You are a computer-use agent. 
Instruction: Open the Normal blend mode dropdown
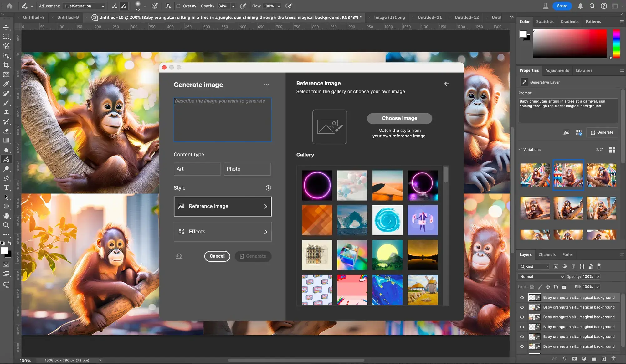tap(541, 276)
